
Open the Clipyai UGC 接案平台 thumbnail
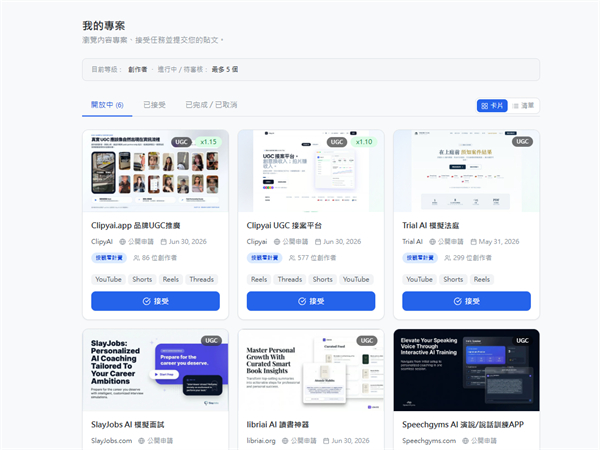coord(311,171)
